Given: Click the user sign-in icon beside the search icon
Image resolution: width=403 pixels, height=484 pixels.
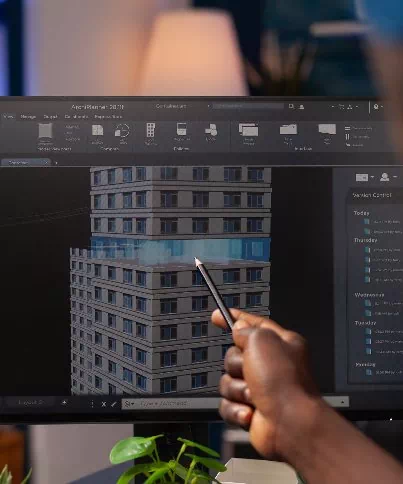Looking at the screenshot, I should (301, 107).
